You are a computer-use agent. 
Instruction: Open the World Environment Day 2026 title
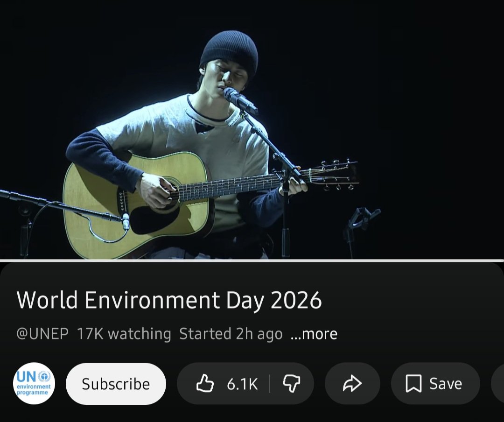pyautogui.click(x=169, y=300)
